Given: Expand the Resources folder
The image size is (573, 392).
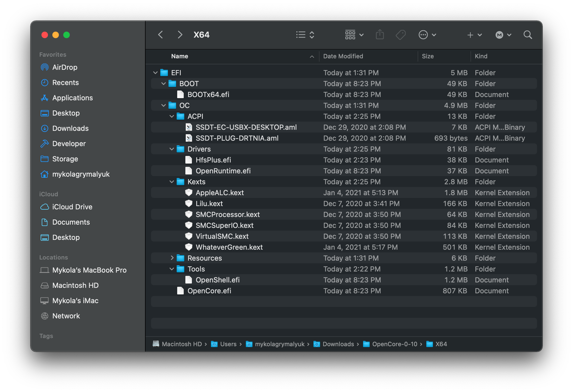Looking at the screenshot, I should pos(171,257).
